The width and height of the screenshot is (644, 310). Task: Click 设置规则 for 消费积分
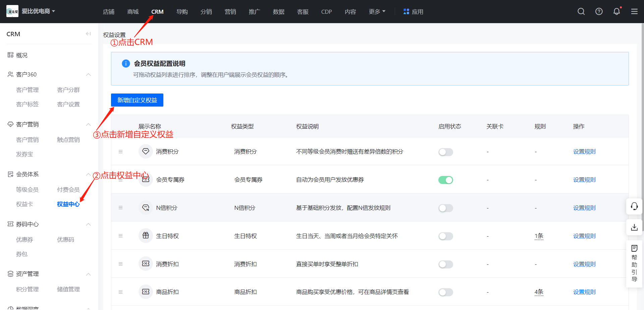(x=584, y=151)
